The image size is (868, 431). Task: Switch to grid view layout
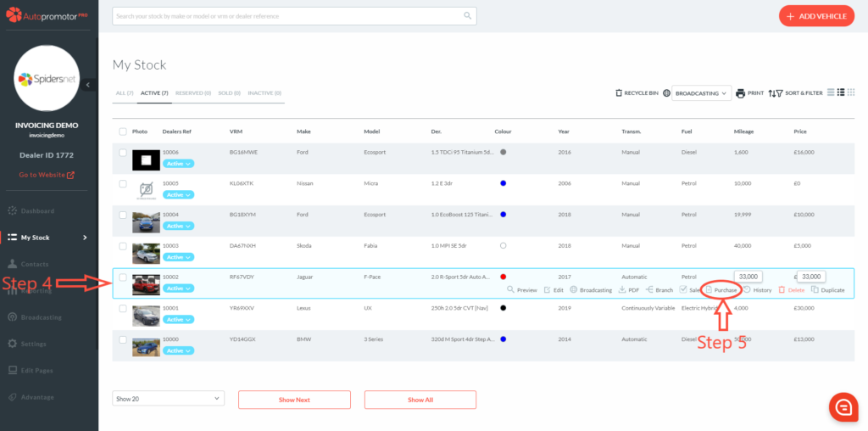pyautogui.click(x=851, y=92)
